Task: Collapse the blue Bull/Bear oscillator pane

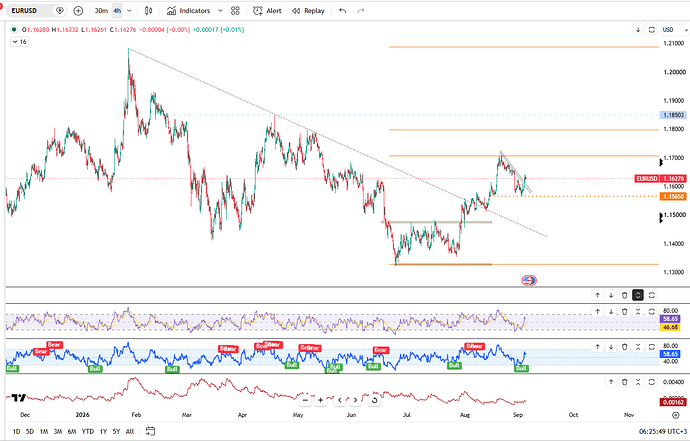Action: (638, 347)
